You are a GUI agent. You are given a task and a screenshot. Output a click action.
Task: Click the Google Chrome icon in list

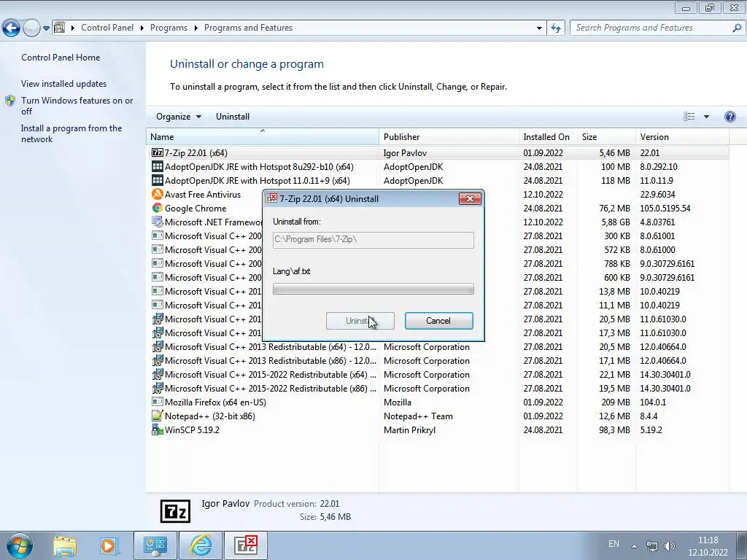point(158,208)
